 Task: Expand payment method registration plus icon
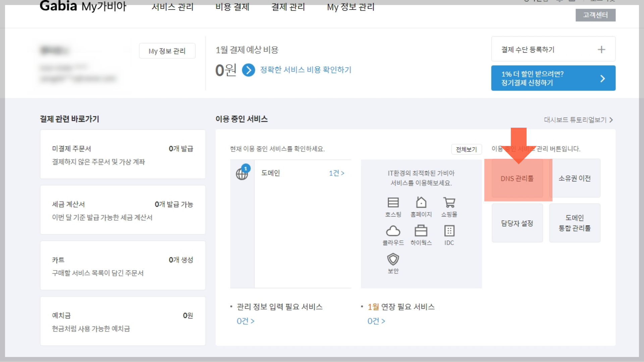click(x=601, y=50)
